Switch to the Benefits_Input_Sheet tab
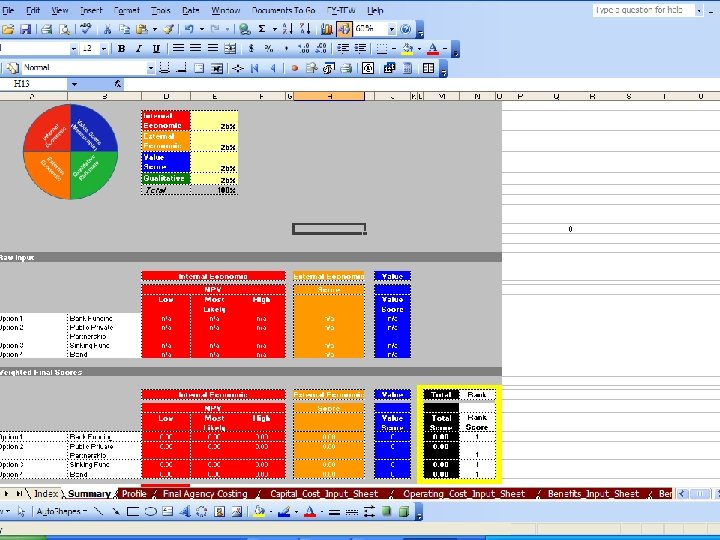 (x=593, y=494)
